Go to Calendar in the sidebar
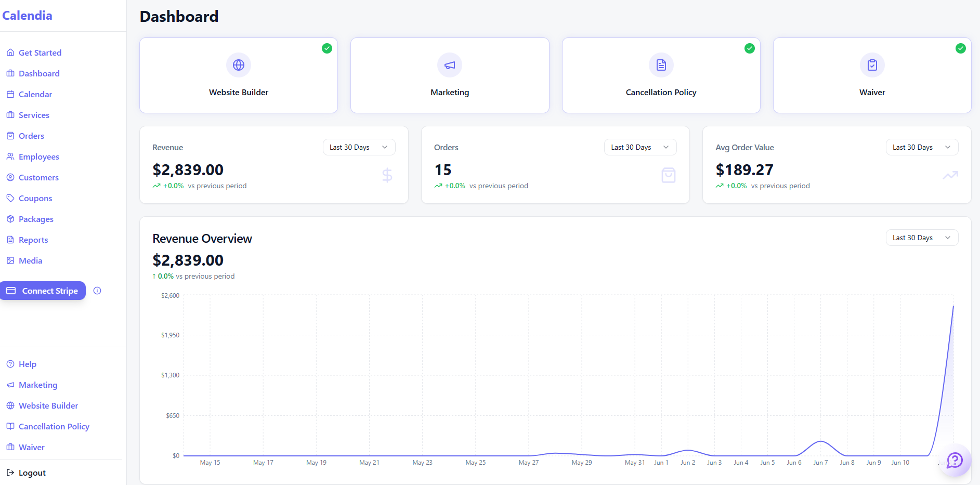 click(x=35, y=94)
